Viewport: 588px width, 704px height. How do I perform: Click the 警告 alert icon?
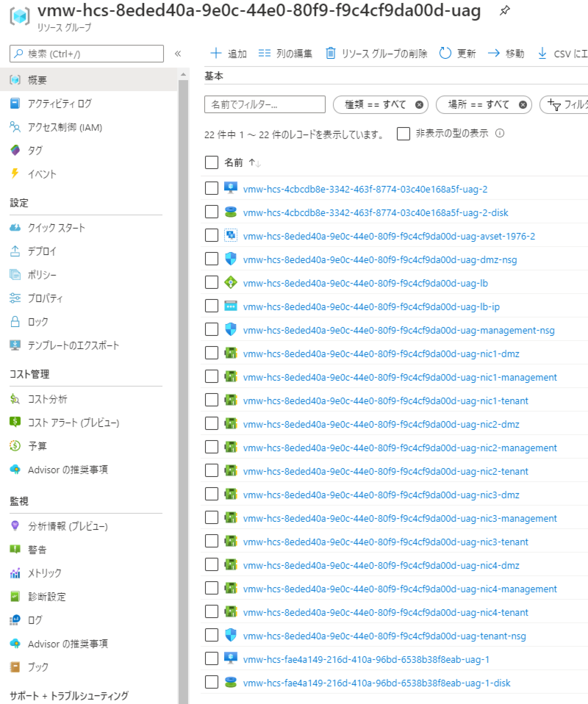click(15, 549)
